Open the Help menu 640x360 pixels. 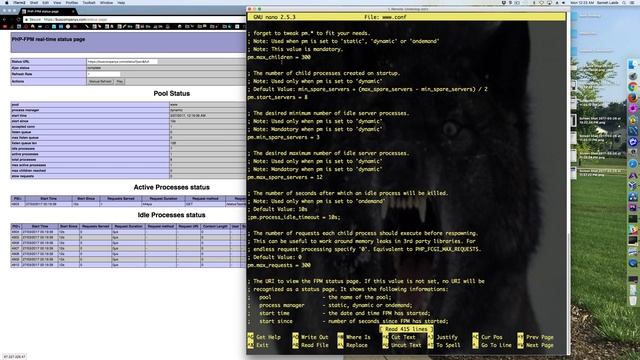click(x=121, y=2)
